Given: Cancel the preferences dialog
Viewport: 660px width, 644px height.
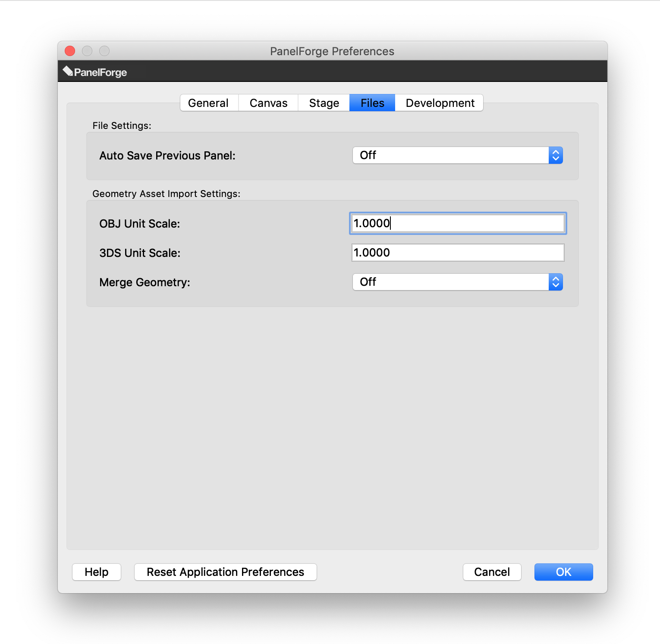Looking at the screenshot, I should 492,572.
